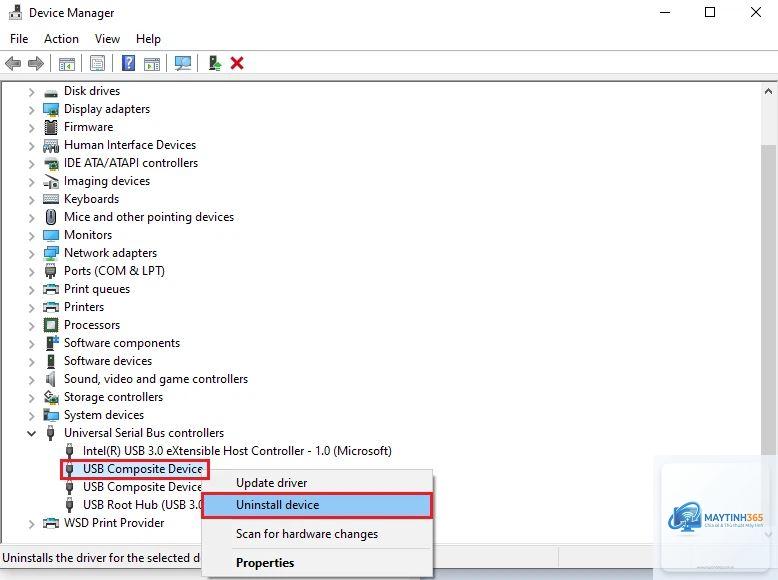The height and width of the screenshot is (580, 778).
Task: Toggle the action pane toolbar icon
Action: click(x=152, y=64)
